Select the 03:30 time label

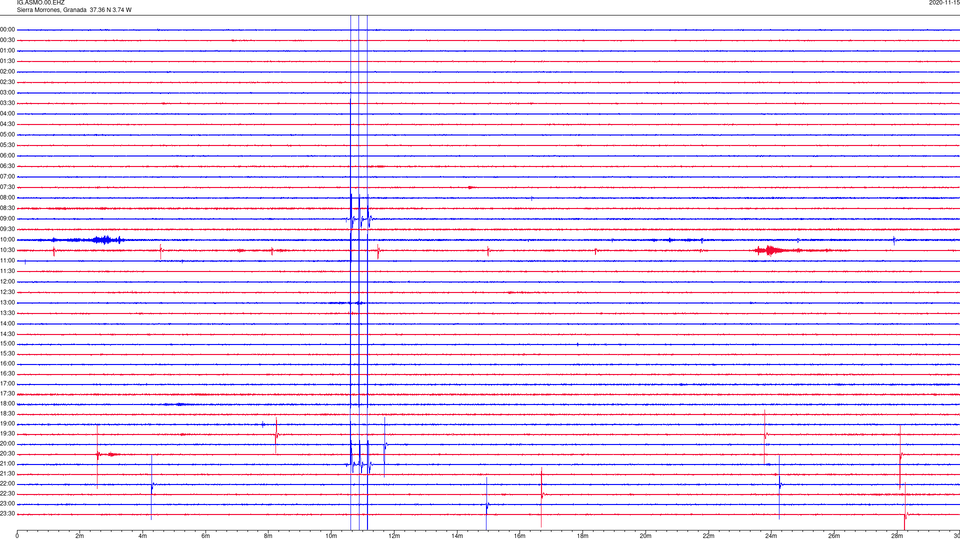7,103
